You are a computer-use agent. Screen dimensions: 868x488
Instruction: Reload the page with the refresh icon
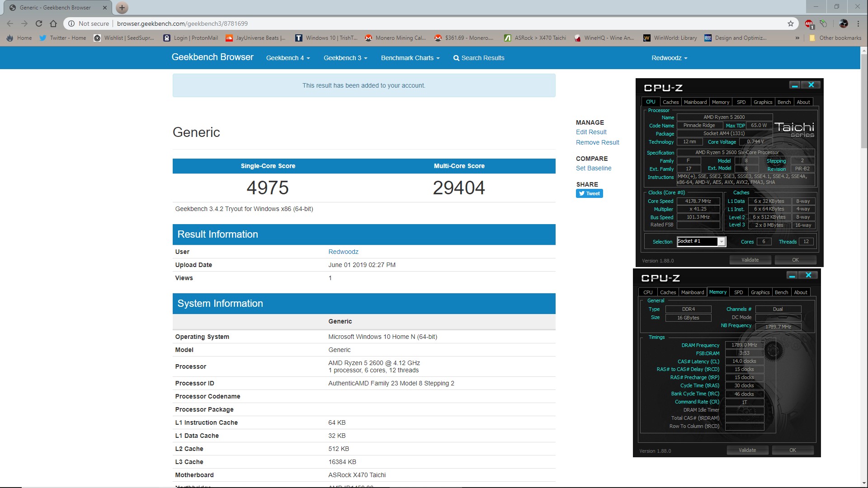39,23
